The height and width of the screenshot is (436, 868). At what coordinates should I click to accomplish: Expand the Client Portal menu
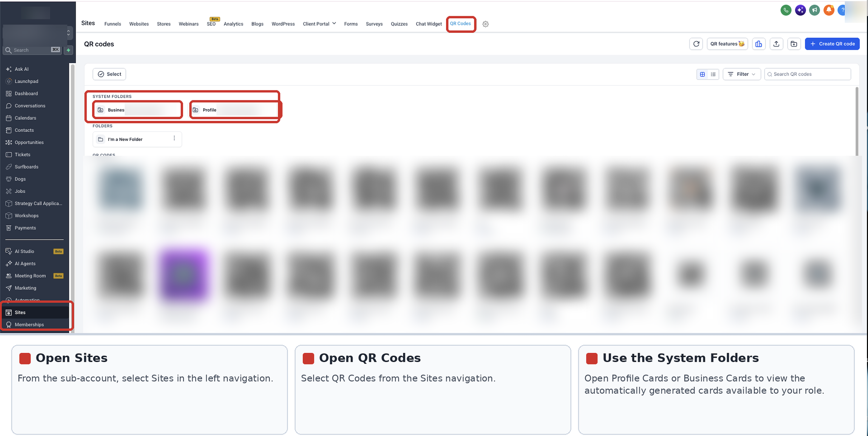[x=319, y=24]
